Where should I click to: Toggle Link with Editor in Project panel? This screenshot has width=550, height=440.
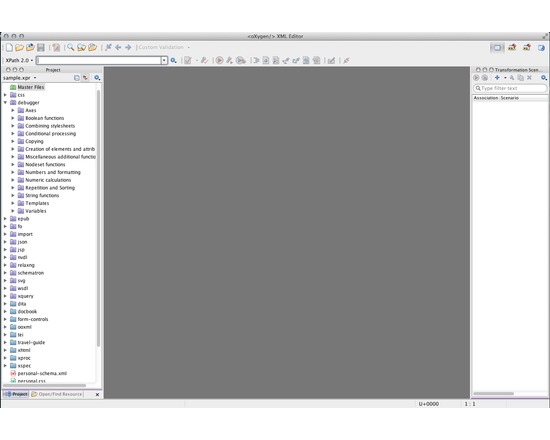tap(85, 78)
